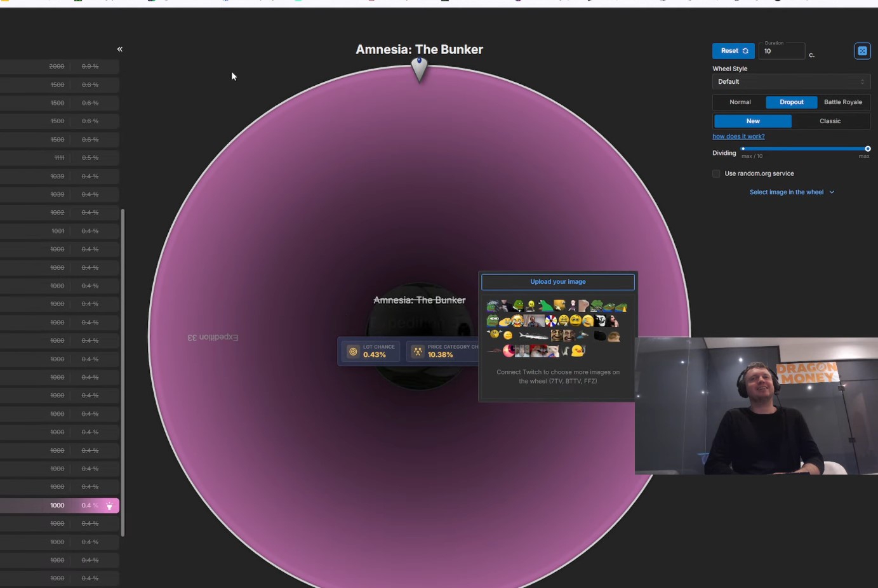Screen dimensions: 878x588
Task: Pick the long-haired man emote
Action: coord(613,321)
